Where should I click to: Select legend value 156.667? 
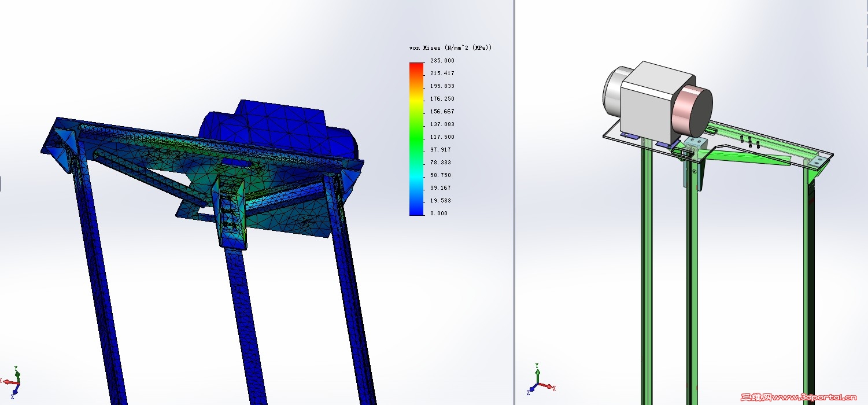click(442, 111)
